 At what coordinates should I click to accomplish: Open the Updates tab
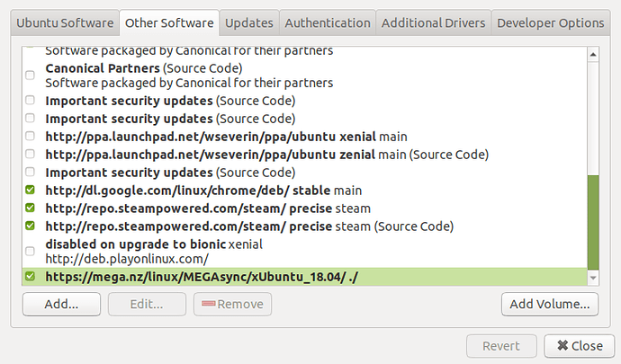pos(249,23)
